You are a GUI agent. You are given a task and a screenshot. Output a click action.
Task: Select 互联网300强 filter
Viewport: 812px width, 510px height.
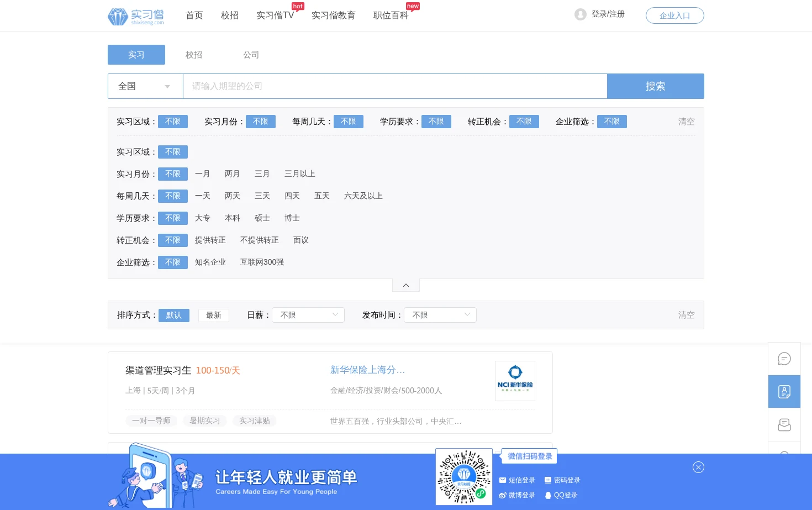(262, 262)
